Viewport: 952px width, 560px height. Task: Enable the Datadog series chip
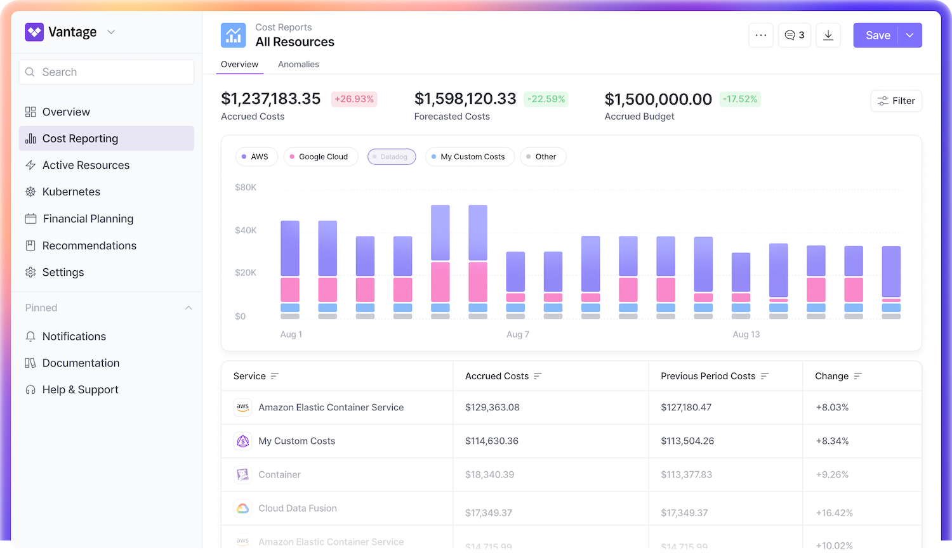[x=392, y=157]
